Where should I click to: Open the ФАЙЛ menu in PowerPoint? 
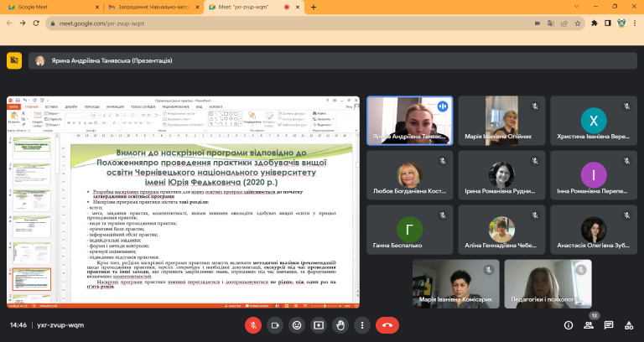tap(13, 106)
